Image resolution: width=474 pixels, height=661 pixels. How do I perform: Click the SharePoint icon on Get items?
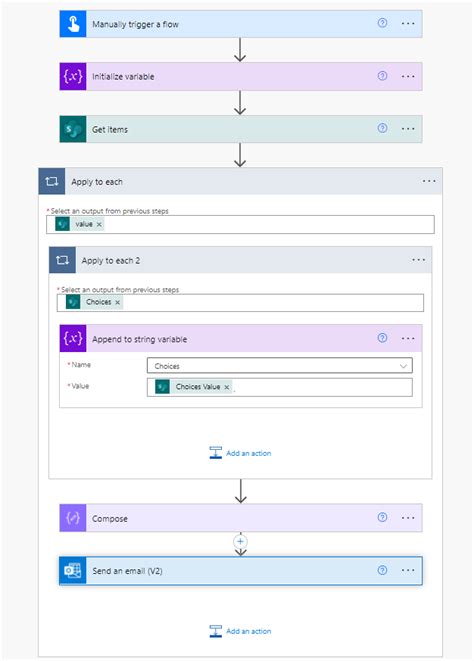(73, 129)
